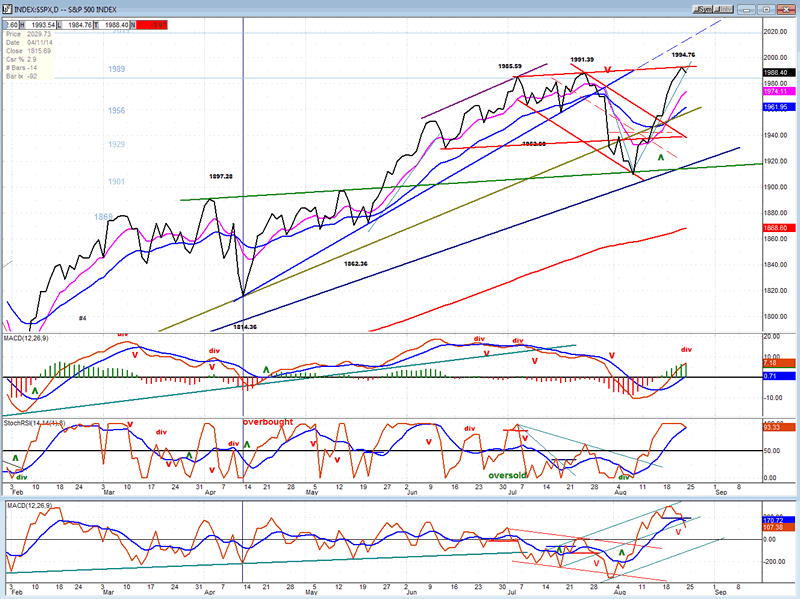Viewport: 800px width, 599px height.
Task: Select the 1994.76 high annotation
Action: [683, 55]
